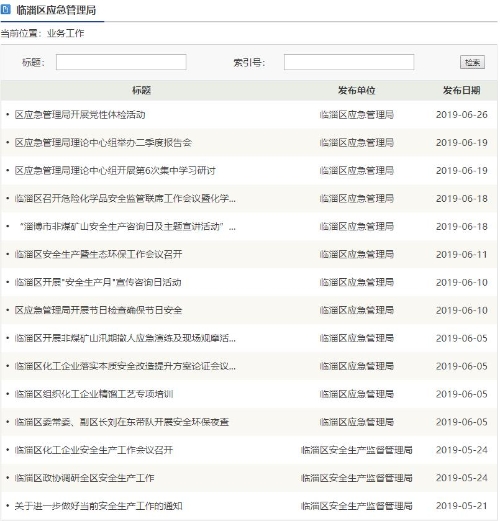Open article about 副区长刘在东带队安全环保夜查
Image resolution: width=500 pixels, height=521 pixels.
click(x=122, y=422)
